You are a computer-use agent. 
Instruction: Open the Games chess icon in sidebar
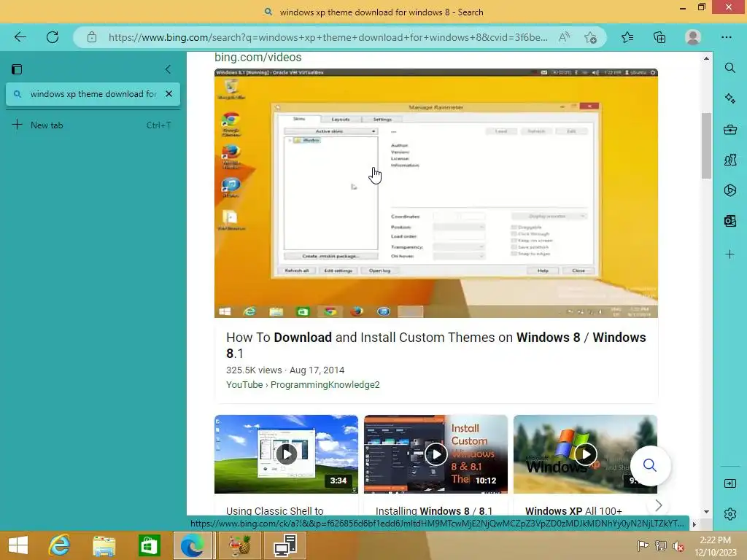[729, 160]
